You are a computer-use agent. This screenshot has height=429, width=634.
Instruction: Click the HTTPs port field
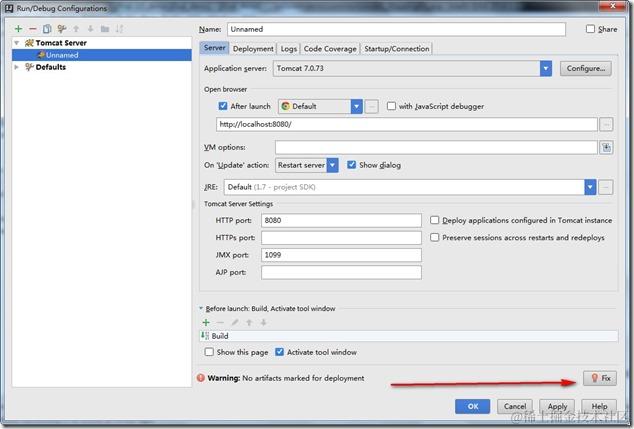pyautogui.click(x=341, y=238)
